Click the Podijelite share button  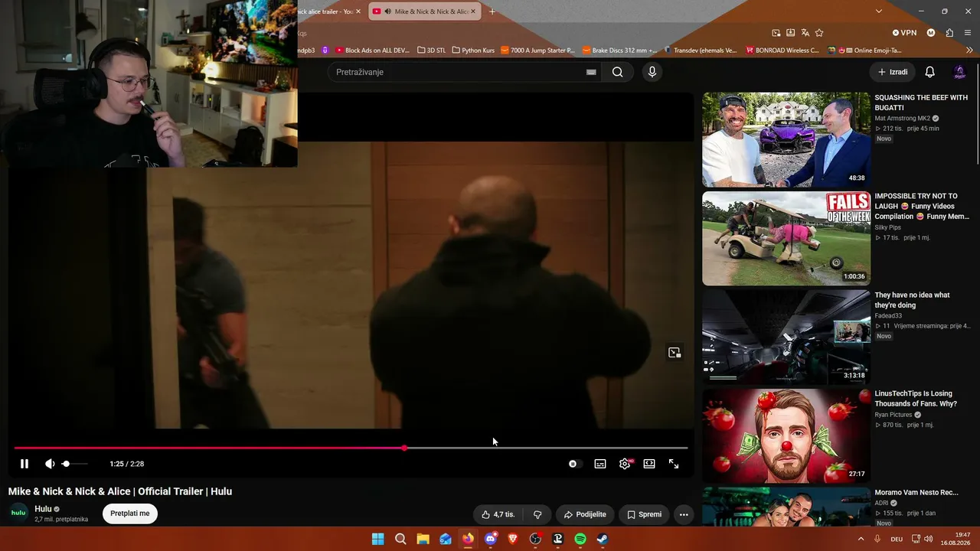click(586, 514)
